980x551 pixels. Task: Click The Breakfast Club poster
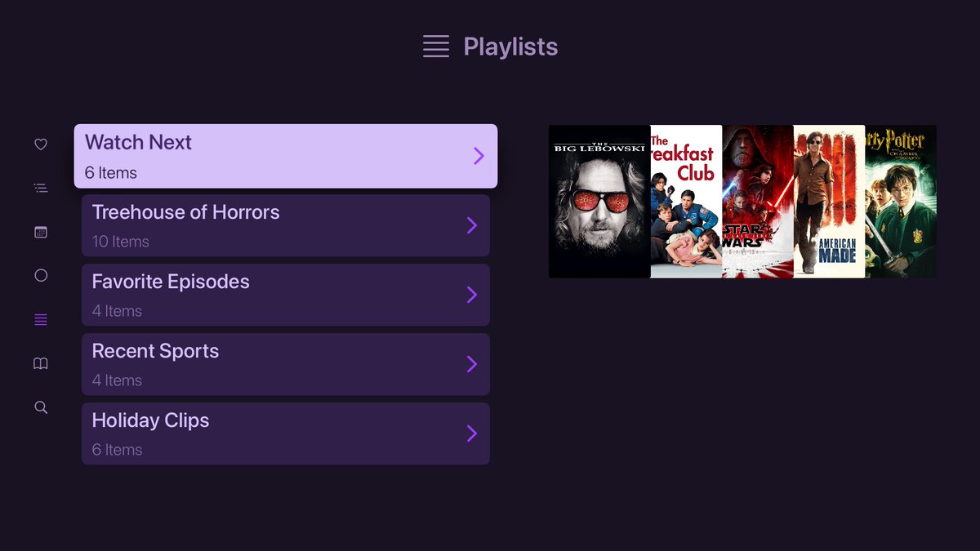pos(686,202)
